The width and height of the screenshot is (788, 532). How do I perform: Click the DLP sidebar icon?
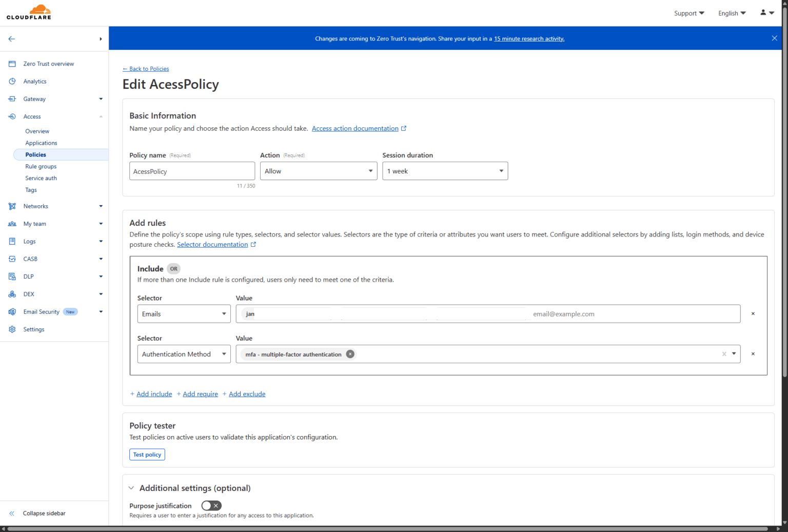[x=12, y=276]
